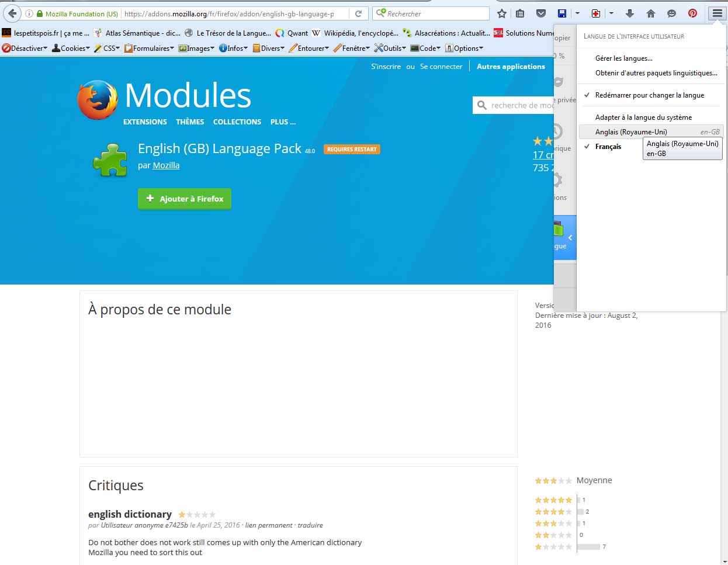Click the Pinterest toolbar icon
Image resolution: width=728 pixels, height=565 pixels.
(692, 13)
